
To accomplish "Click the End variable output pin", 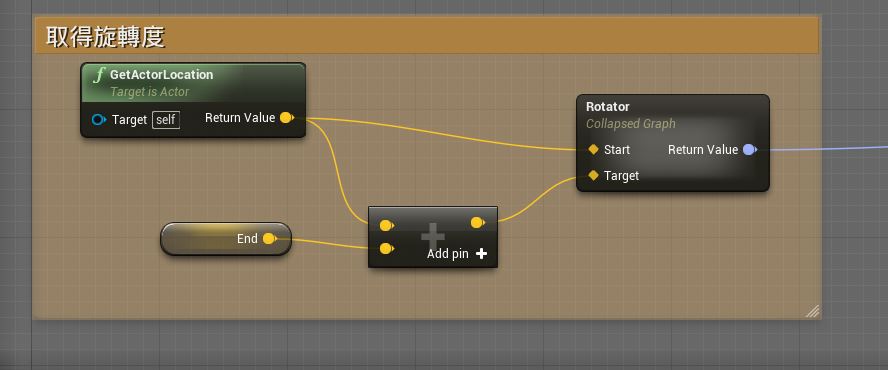I will pos(270,239).
